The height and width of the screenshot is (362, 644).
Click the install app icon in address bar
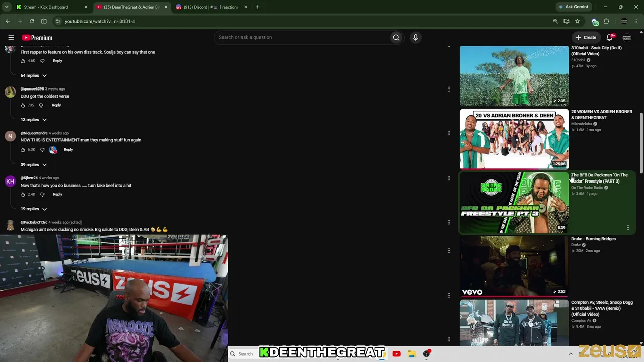click(x=567, y=21)
